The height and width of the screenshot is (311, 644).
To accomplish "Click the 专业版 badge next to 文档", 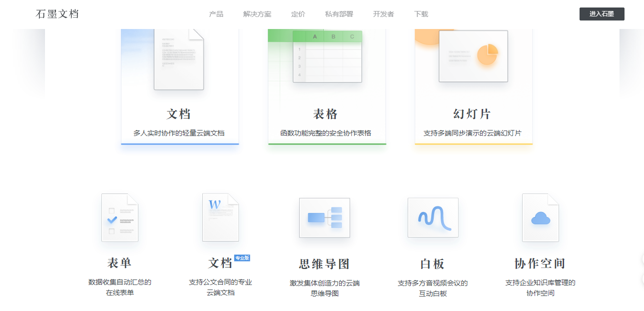I will click(242, 258).
